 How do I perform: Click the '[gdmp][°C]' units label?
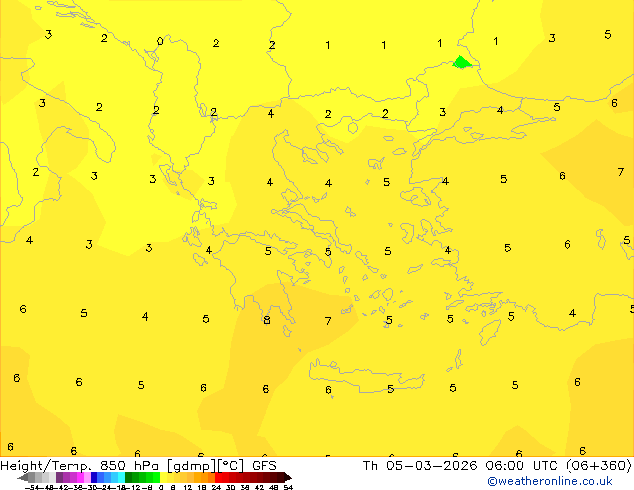(x=206, y=466)
